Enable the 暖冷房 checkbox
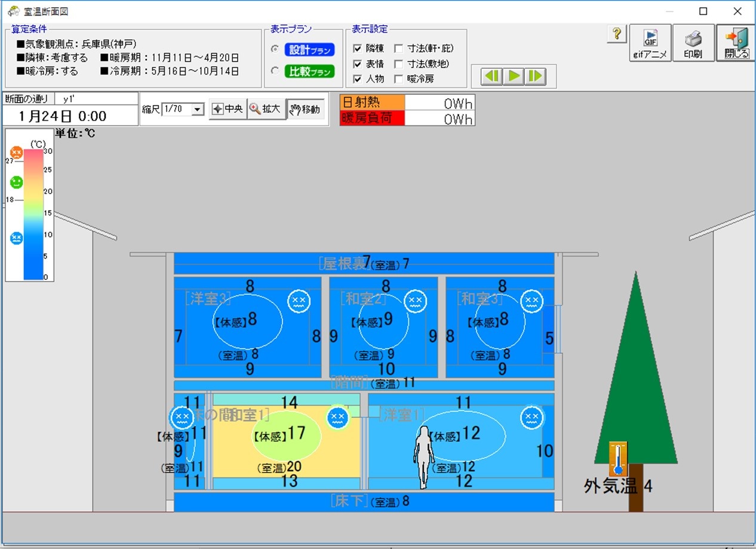The image size is (756, 549). click(x=399, y=79)
